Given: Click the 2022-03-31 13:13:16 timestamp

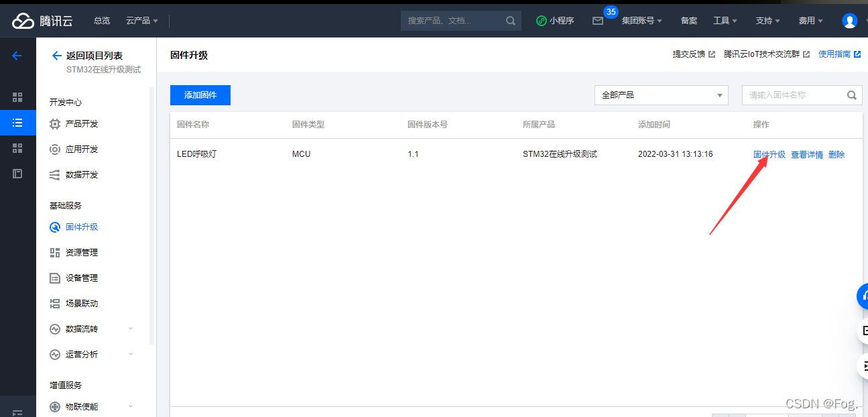Looking at the screenshot, I should tap(676, 154).
